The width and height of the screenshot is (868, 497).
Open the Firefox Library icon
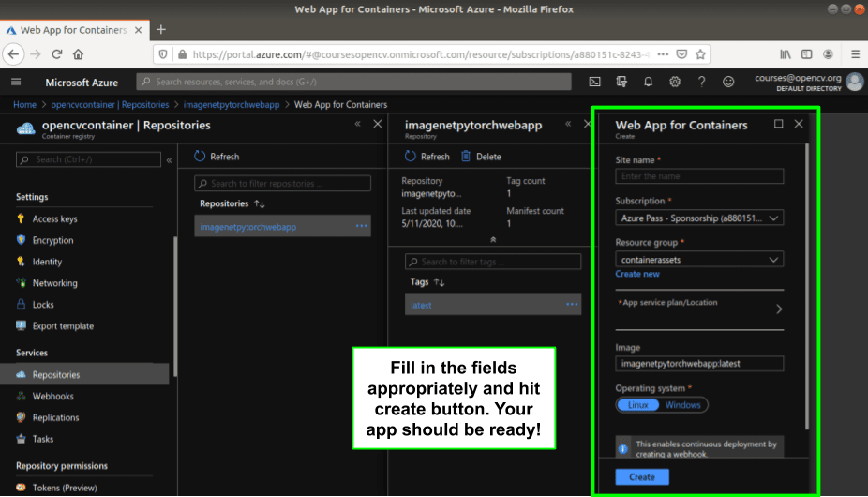click(786, 54)
